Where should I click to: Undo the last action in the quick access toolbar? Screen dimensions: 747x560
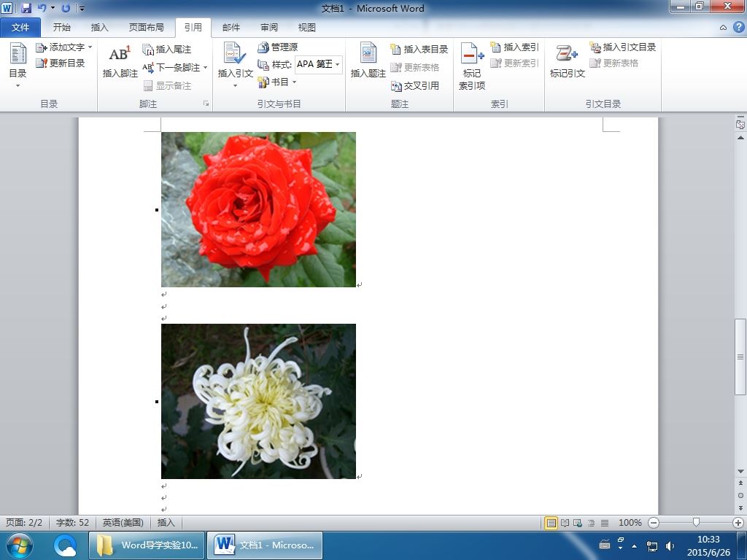tap(42, 8)
